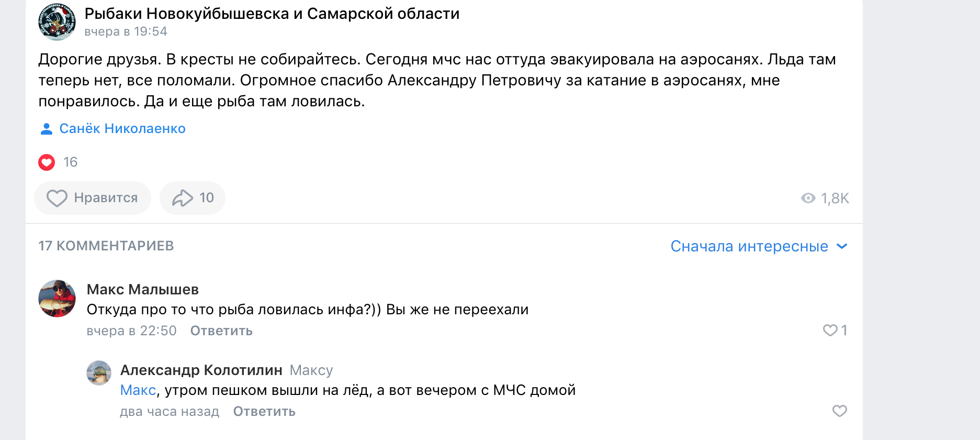Image resolution: width=980 pixels, height=440 pixels.
Task: Click the person icon beside Санёк Николаенко
Action: tap(47, 129)
